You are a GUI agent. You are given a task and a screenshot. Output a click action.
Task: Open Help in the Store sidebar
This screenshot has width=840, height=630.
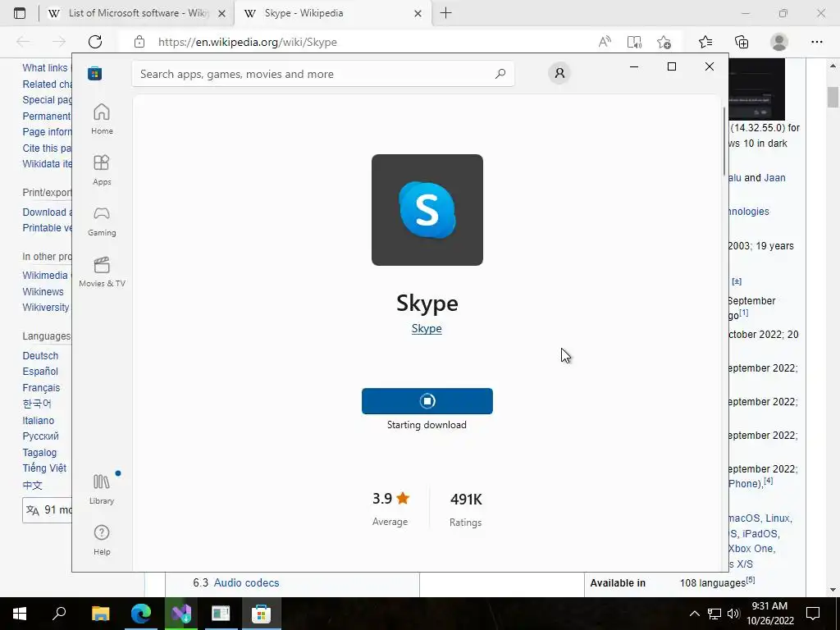pos(102,540)
